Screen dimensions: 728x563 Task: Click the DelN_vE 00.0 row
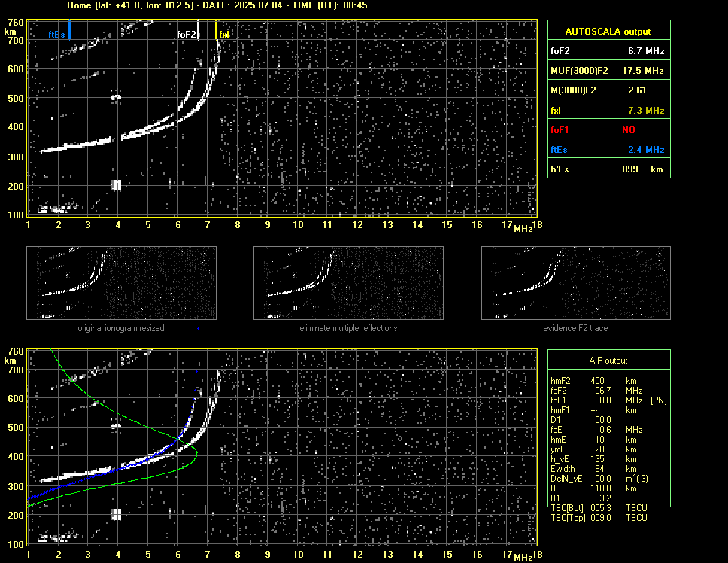(x=599, y=479)
